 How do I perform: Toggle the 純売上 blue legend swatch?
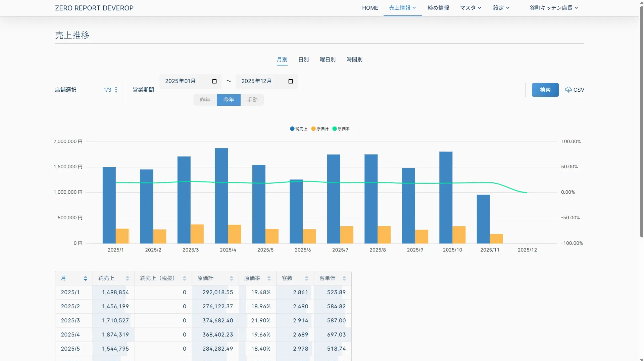click(292, 129)
